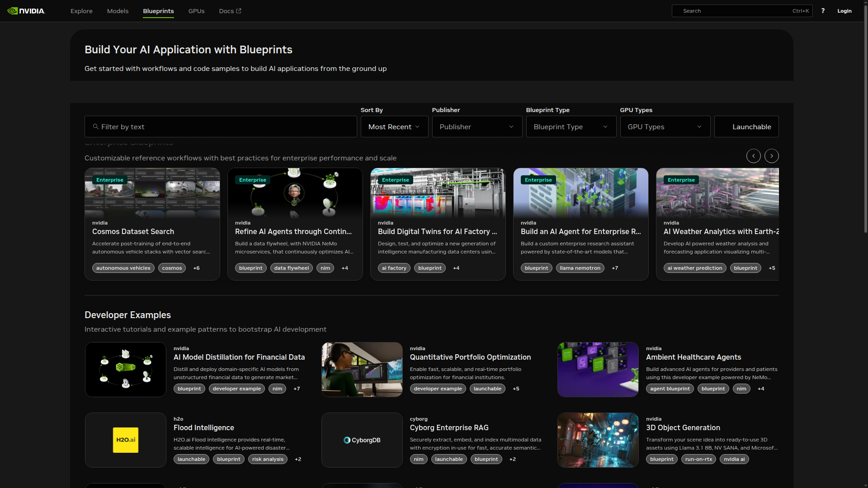Image resolution: width=868 pixels, height=488 pixels.
Task: Click the magnifier icon in the filter field
Action: (x=95, y=127)
